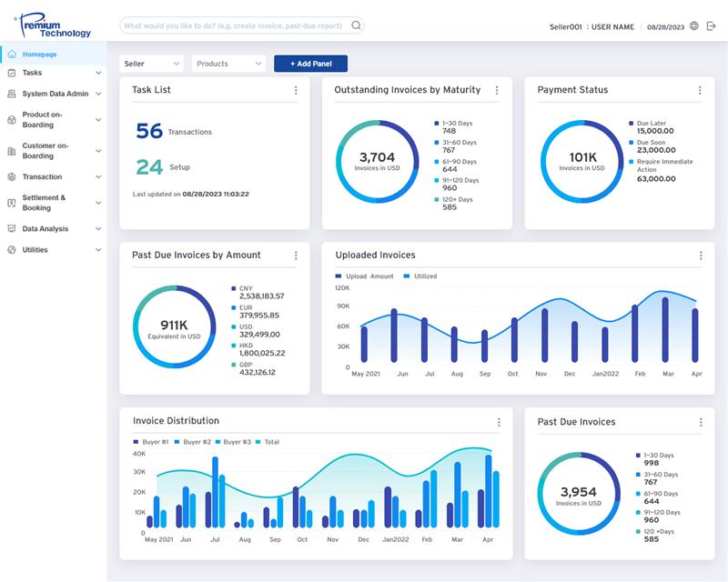Screen dimensions: 728x582
Task: Click Last updated 08/28/2023 11:03:22 timestamp
Action: tap(191, 194)
